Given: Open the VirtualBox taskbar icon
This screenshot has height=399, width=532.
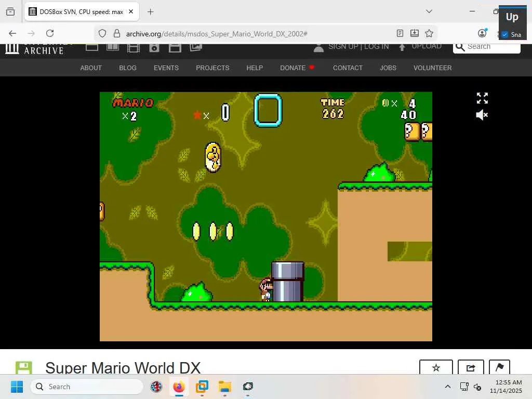Looking at the screenshot, I should (x=202, y=387).
